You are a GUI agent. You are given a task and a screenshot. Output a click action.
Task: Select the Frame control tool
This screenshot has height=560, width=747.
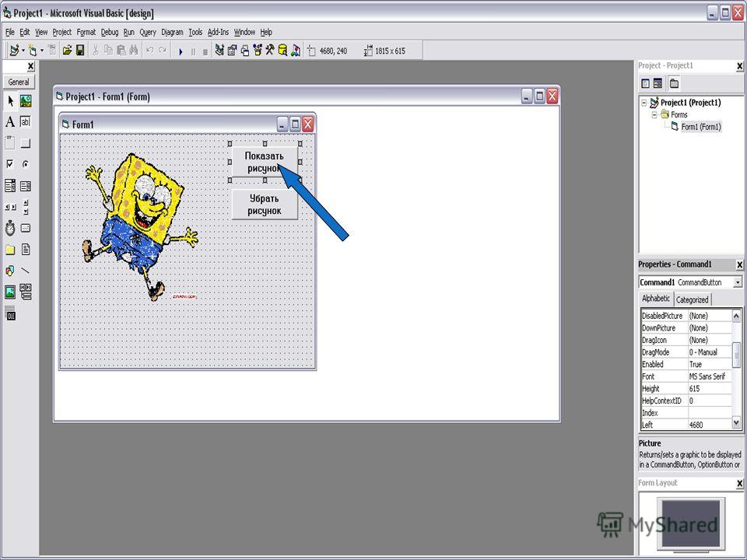[10, 143]
